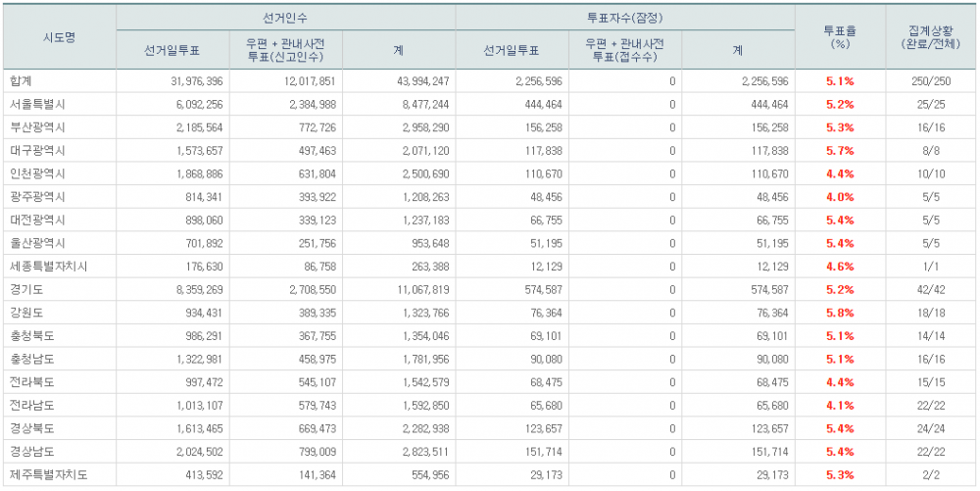Click the 선거인수 group header
Screen dimensions: 980x491
coord(285,18)
